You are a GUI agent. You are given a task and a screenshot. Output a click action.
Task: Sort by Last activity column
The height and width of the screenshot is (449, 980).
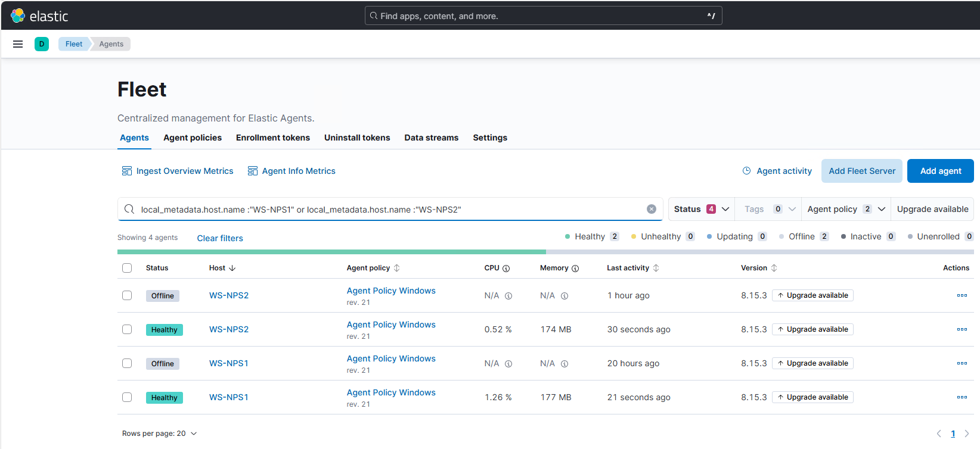click(x=656, y=268)
